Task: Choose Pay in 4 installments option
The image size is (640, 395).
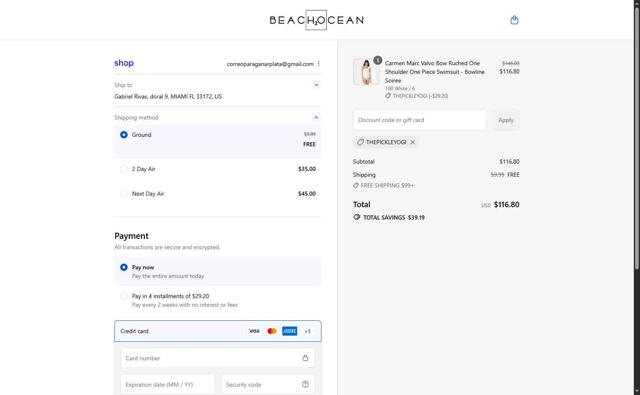Action: click(x=124, y=296)
